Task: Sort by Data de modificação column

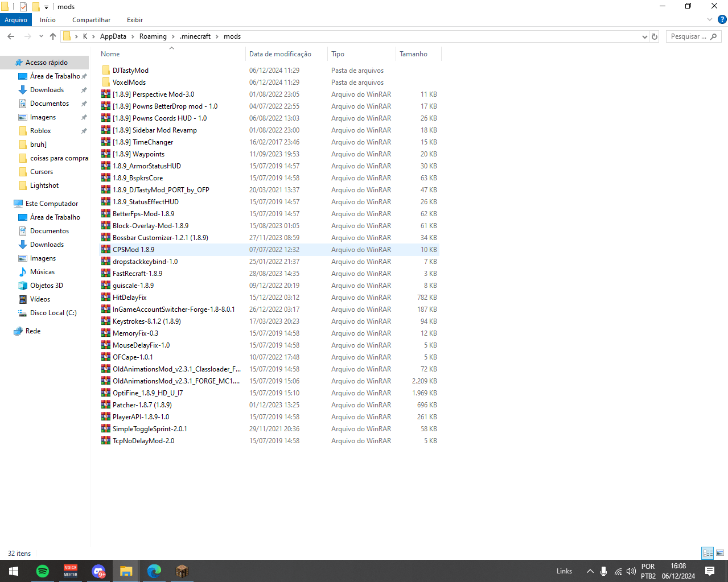Action: pyautogui.click(x=286, y=54)
